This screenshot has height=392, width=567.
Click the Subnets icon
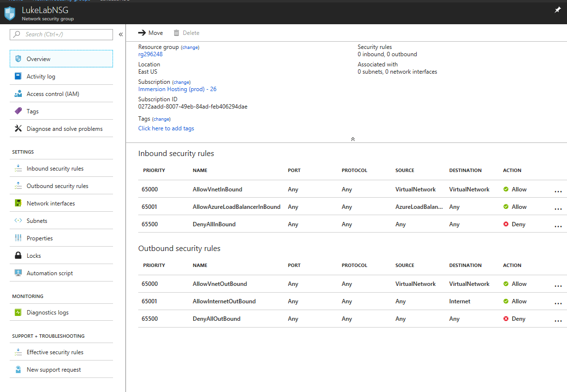coord(18,220)
